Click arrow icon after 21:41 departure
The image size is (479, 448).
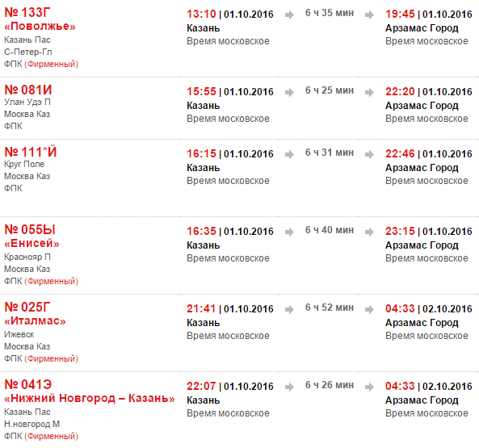coord(289,309)
